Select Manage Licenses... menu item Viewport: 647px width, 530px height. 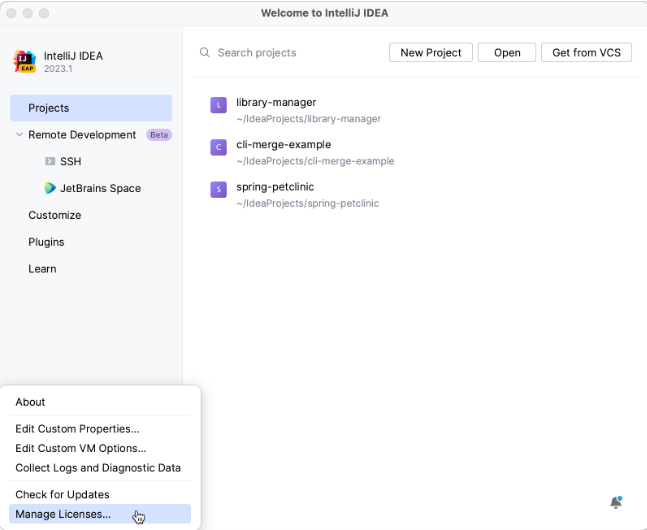pos(100,514)
